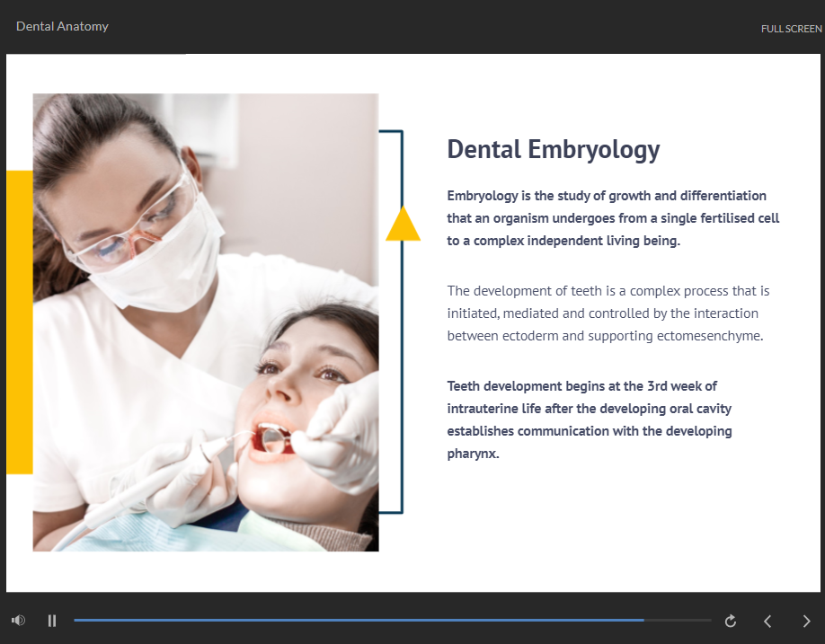Click the blue playback progress bar
This screenshot has width=825, height=644.
(393, 621)
